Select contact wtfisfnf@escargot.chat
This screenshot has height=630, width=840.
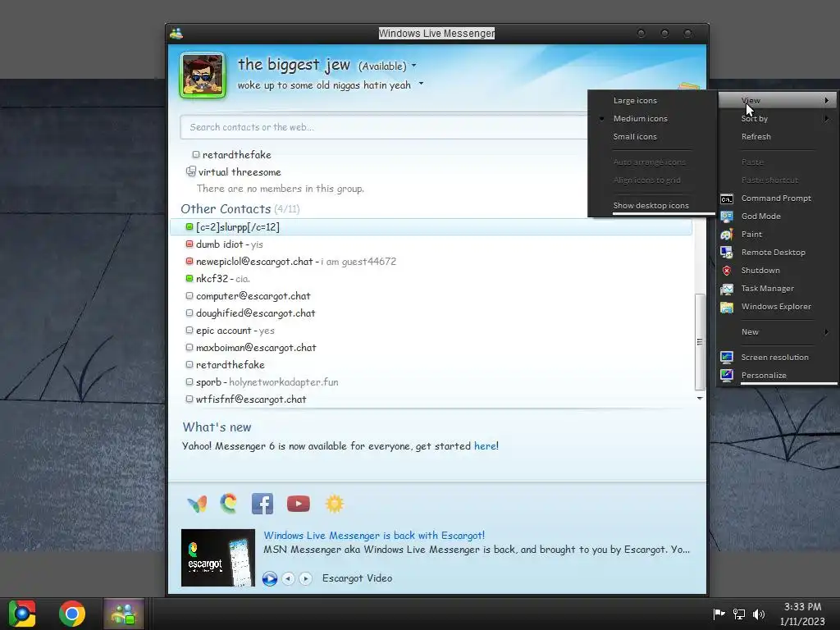click(x=251, y=399)
